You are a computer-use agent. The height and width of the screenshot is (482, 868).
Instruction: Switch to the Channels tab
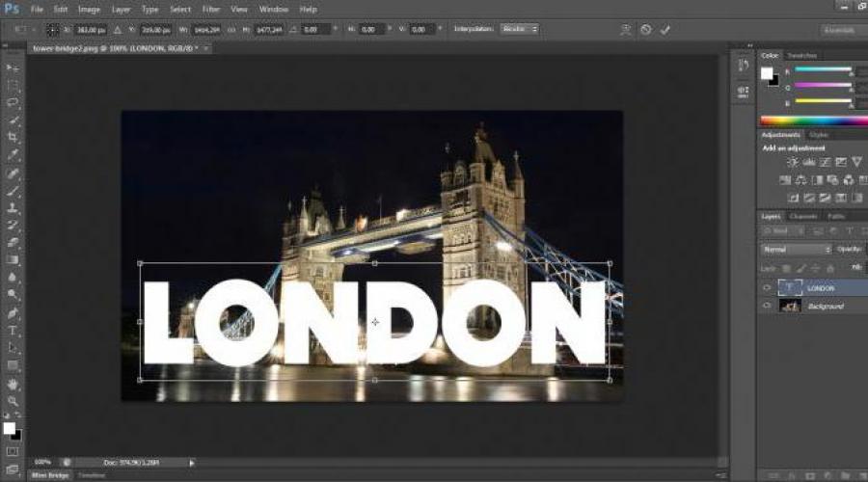coord(803,216)
